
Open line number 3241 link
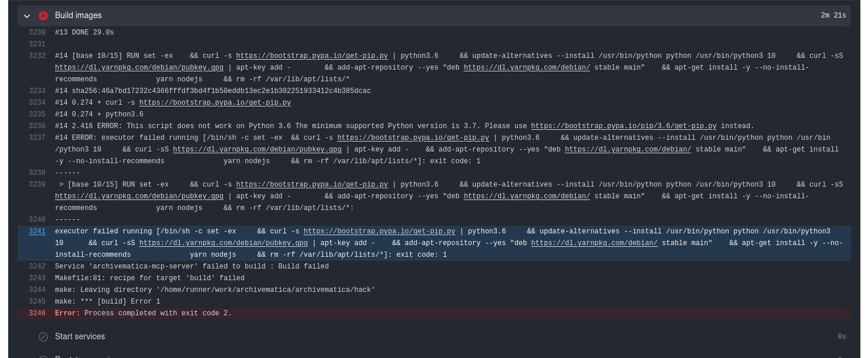click(x=37, y=232)
